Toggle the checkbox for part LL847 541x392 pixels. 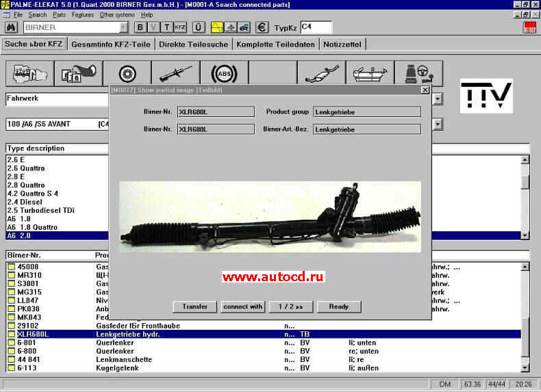[12, 300]
